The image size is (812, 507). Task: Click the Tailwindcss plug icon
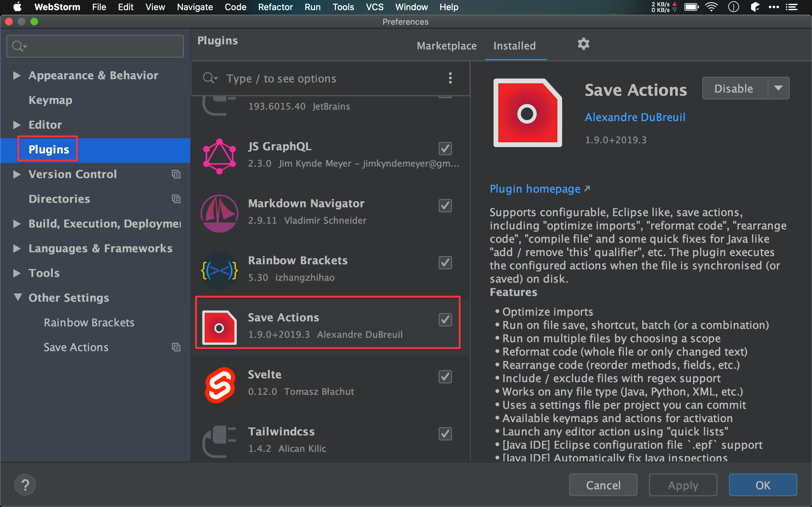(219, 441)
